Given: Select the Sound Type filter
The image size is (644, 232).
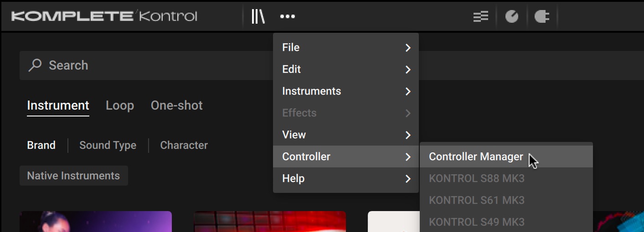Looking at the screenshot, I should tap(108, 145).
